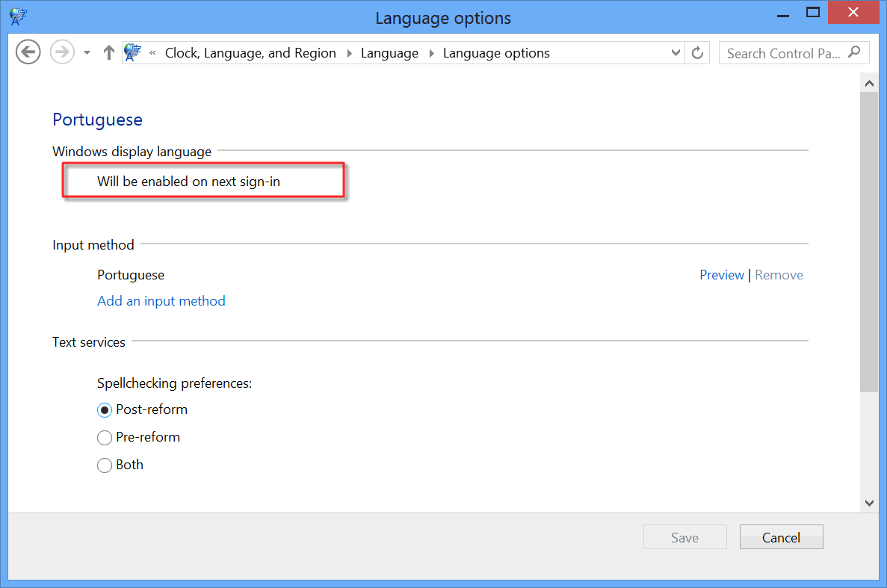The image size is (887, 588).
Task: Refresh the Language options page
Action: [698, 53]
